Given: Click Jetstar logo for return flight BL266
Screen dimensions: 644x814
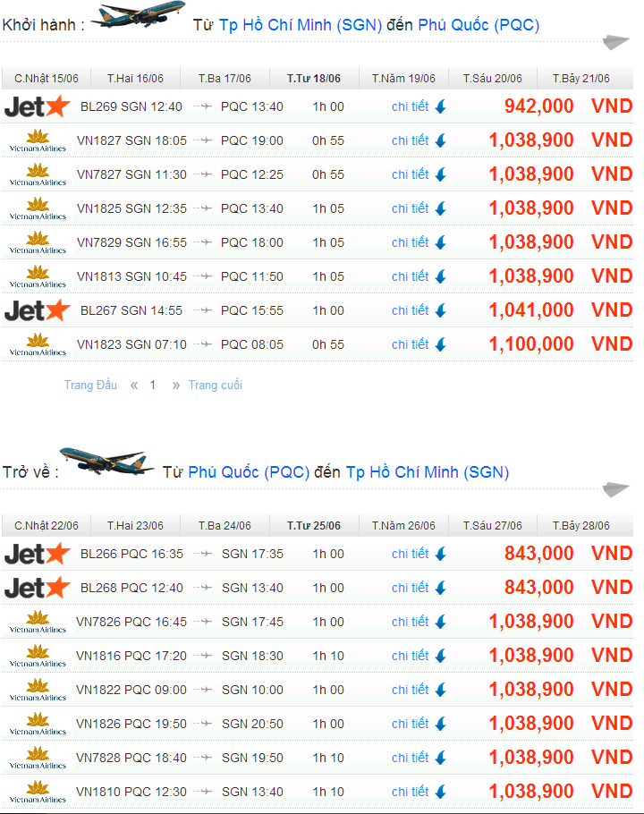Looking at the screenshot, I should (37, 554).
